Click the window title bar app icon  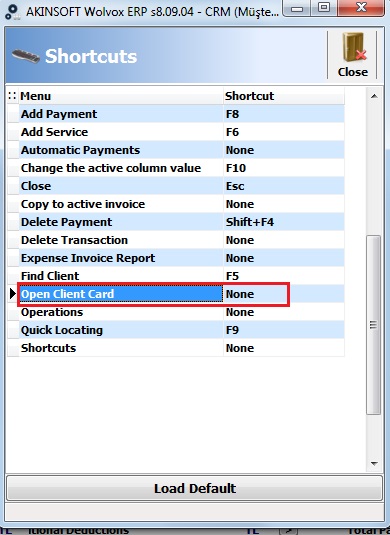click(x=13, y=12)
